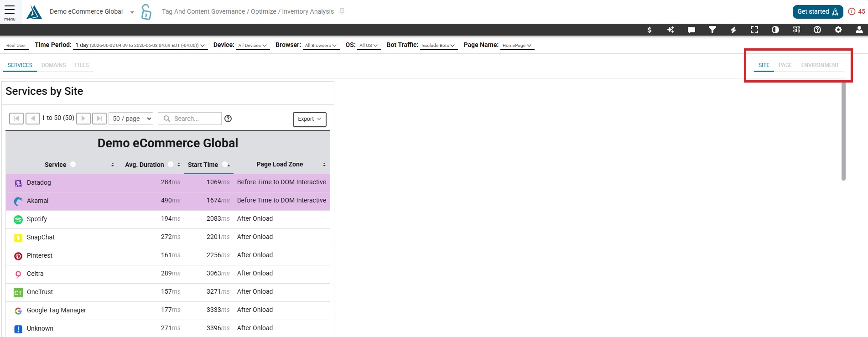The image size is (868, 337).
Task: Open the site selector dropdown arrow
Action: [132, 12]
